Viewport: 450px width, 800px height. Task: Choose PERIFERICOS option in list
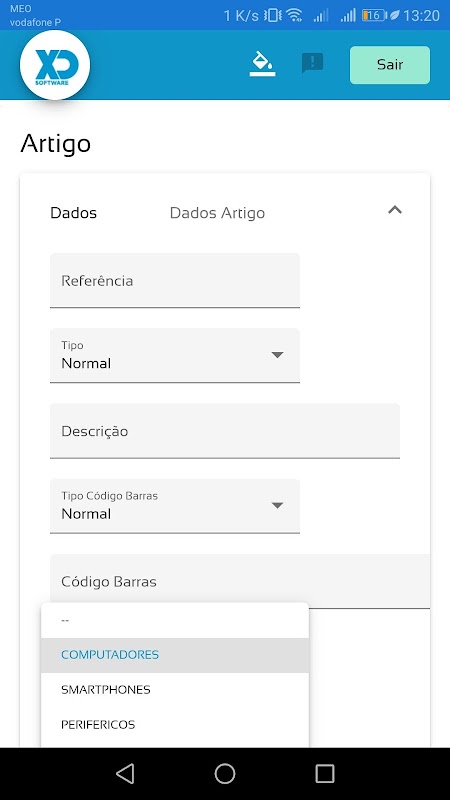(x=175, y=724)
